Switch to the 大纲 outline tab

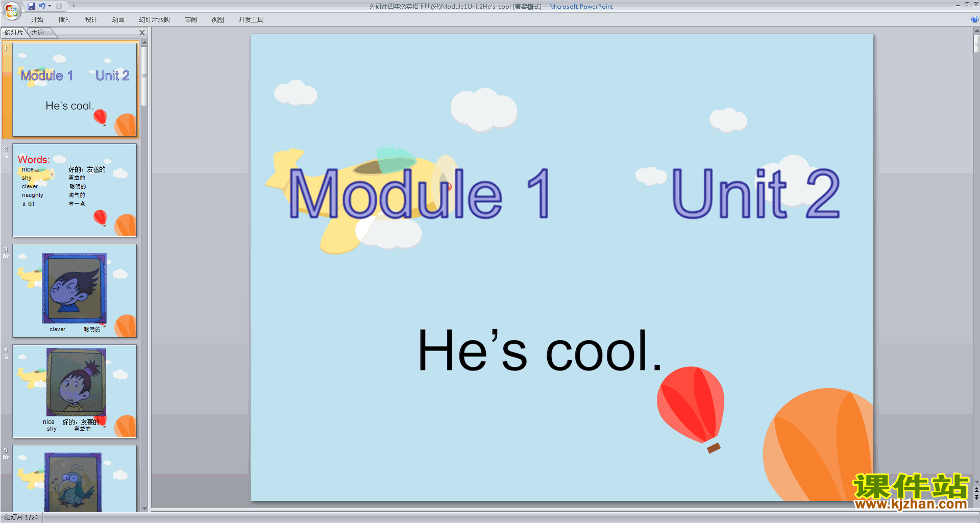[38, 33]
